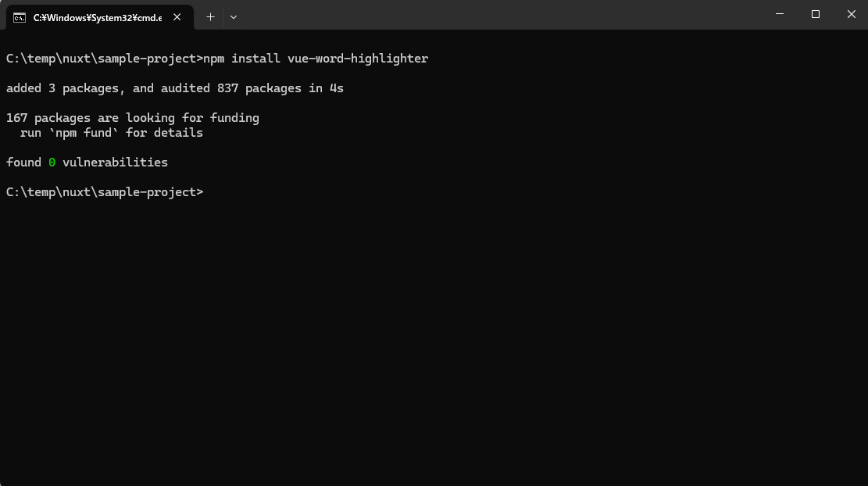Minimize the terminal window
This screenshot has width=868, height=486.
[x=780, y=14]
